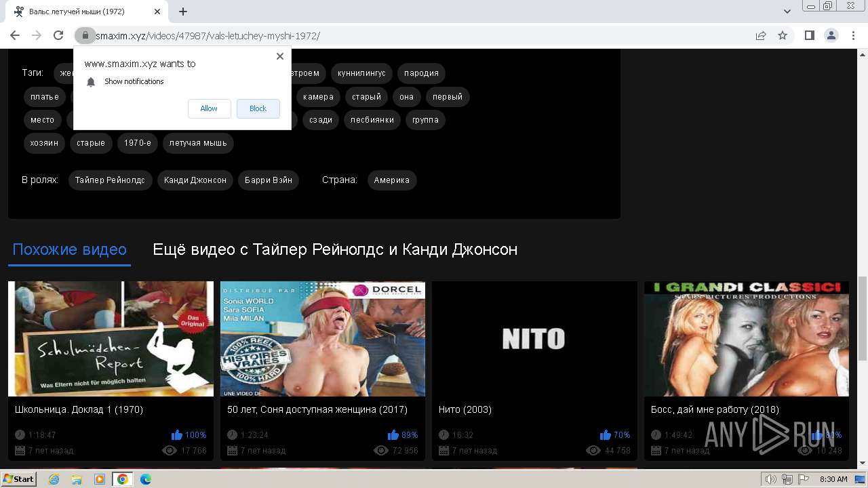Launch Internet Explorer from taskbar

(54, 479)
